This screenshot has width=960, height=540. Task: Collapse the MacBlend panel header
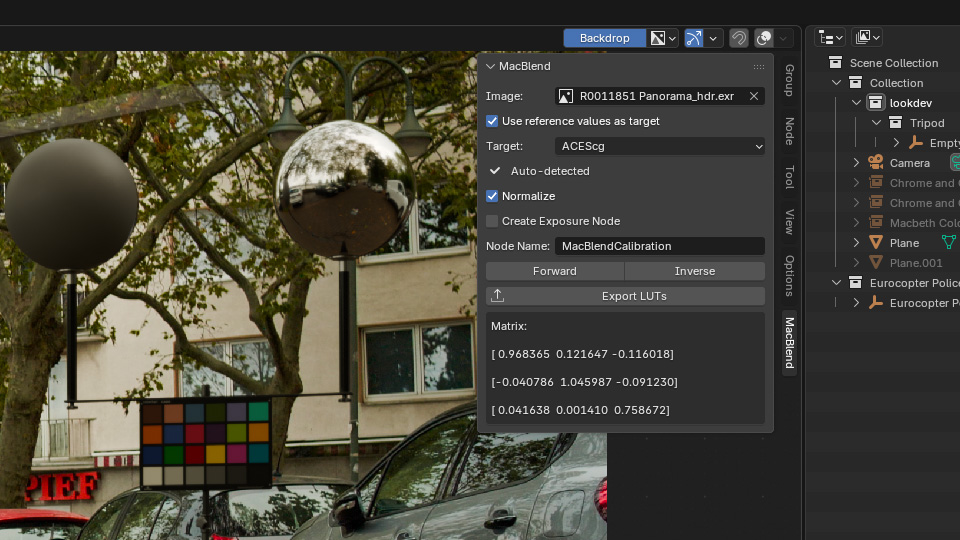click(490, 66)
